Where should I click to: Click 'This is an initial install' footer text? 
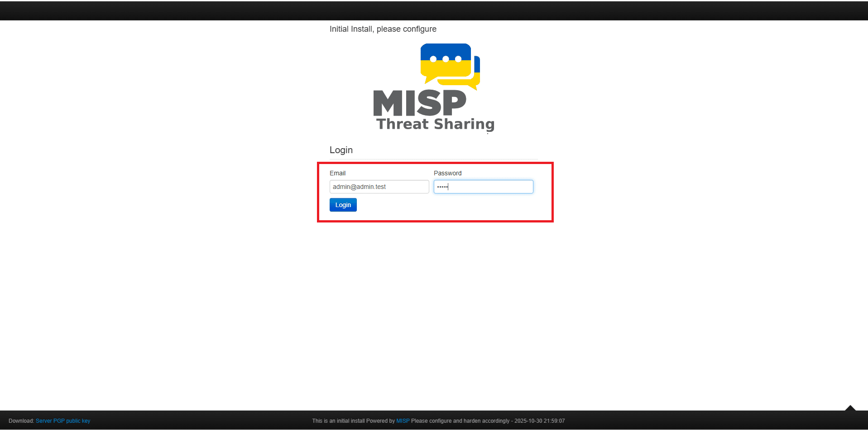coord(338,421)
